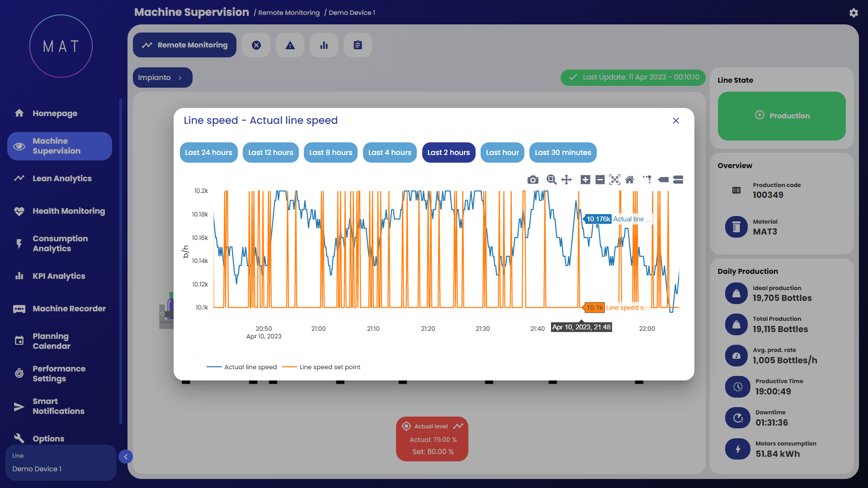Open Lean Analytics in sidebar
The height and width of the screenshot is (488, 868).
[x=62, y=178]
